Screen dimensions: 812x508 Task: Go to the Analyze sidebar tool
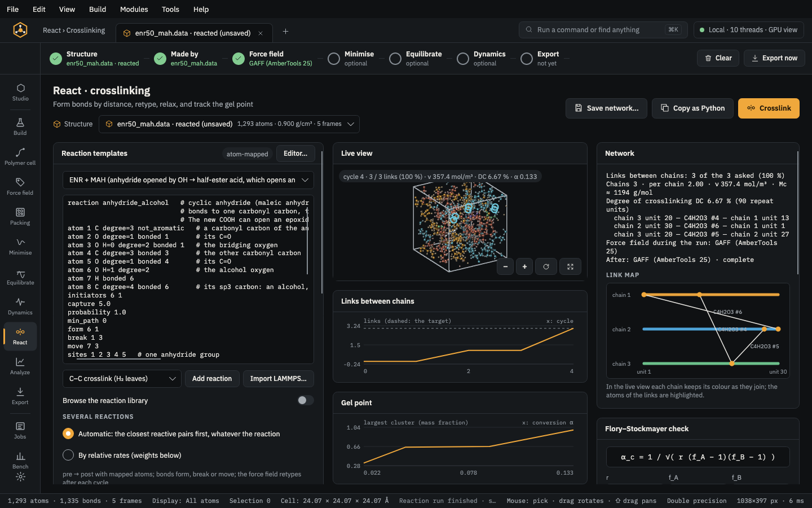point(20,366)
